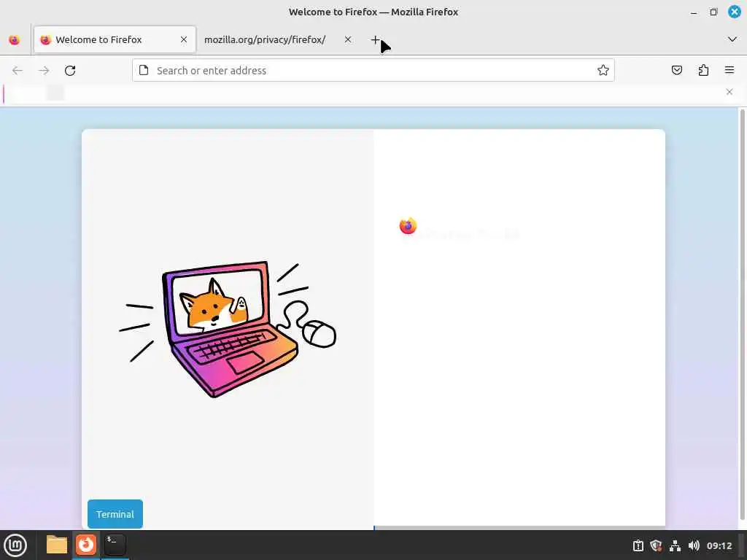Viewport: 747px width, 560px height.
Task: Bookmark this page with the star
Action: click(603, 71)
